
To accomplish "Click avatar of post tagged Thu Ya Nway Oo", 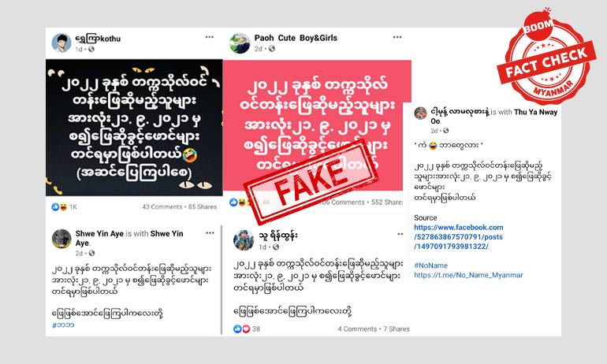I will pyautogui.click(x=420, y=113).
